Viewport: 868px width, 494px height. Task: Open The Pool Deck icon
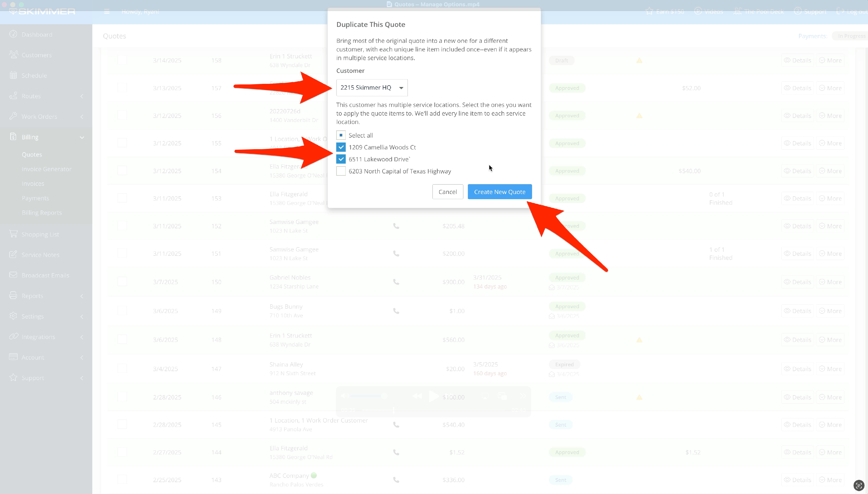click(x=737, y=11)
